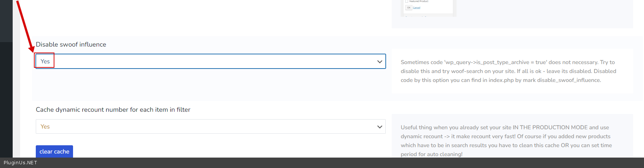The height and width of the screenshot is (168, 644).
Task: Select the red-boxed Yes value
Action: (45, 61)
